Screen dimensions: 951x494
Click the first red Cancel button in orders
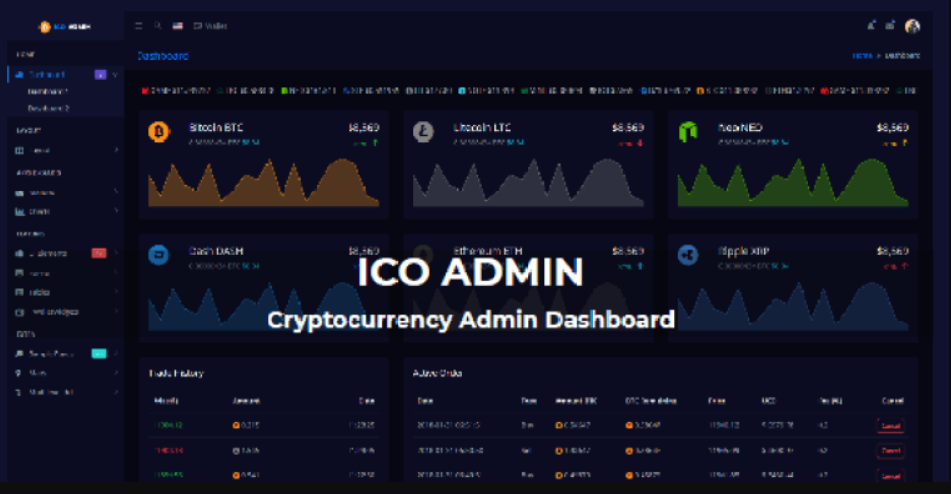click(x=890, y=426)
